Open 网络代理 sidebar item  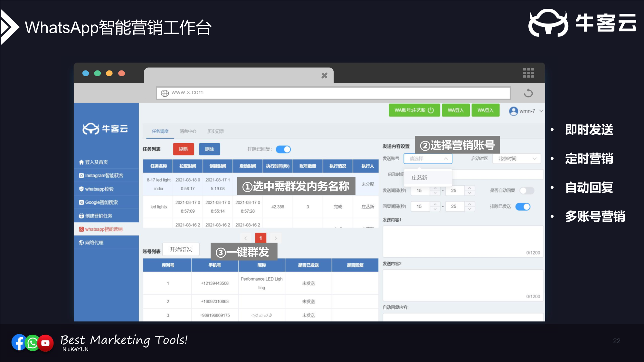pyautogui.click(x=106, y=243)
